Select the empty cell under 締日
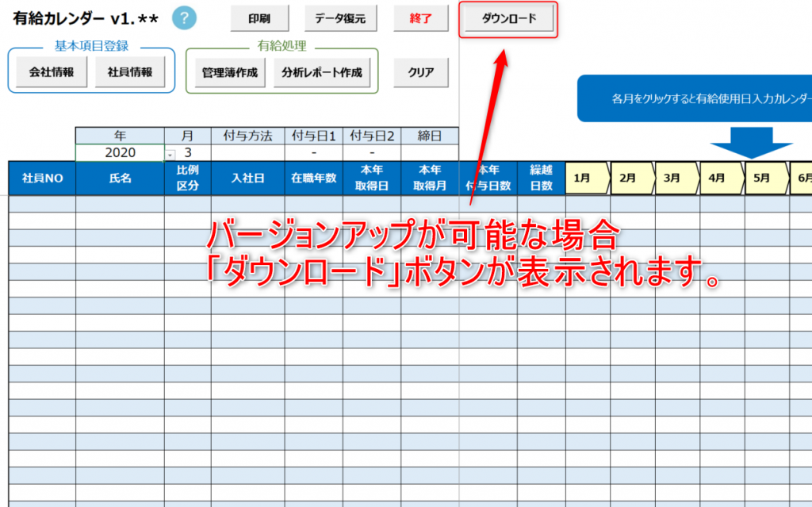Image resolution: width=812 pixels, height=507 pixels. [x=430, y=152]
